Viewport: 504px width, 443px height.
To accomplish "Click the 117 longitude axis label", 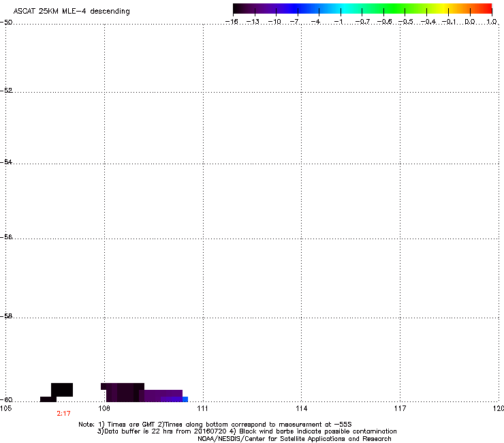I will pos(400,408).
